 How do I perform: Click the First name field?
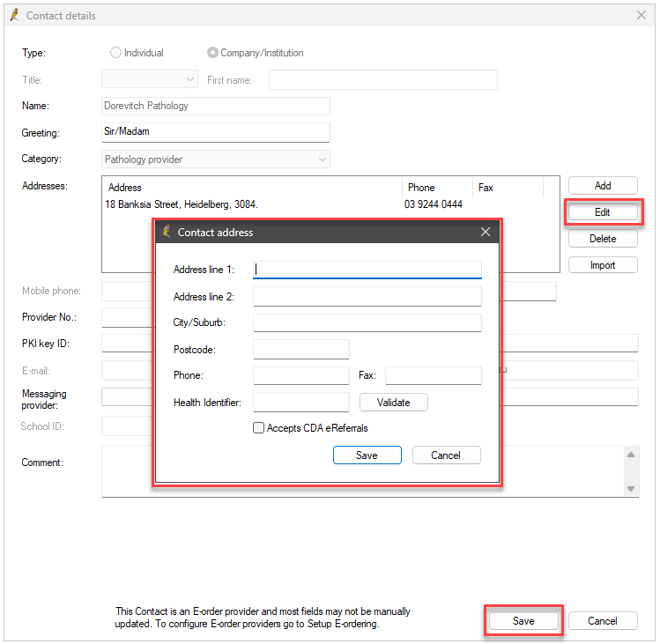[x=383, y=79]
